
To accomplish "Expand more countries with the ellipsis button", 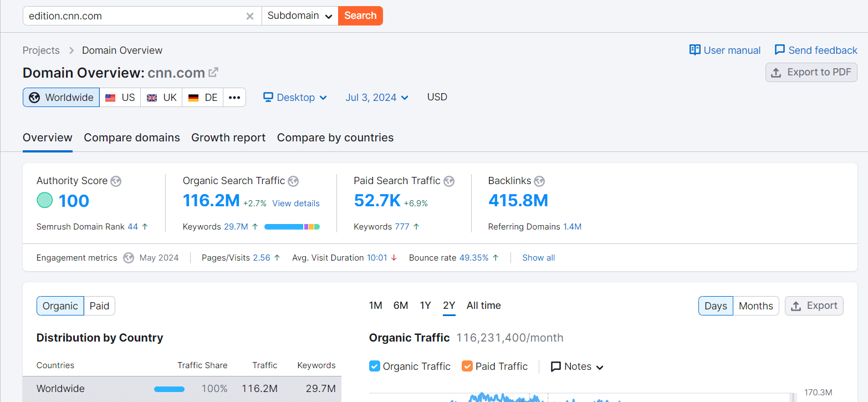I will point(234,98).
